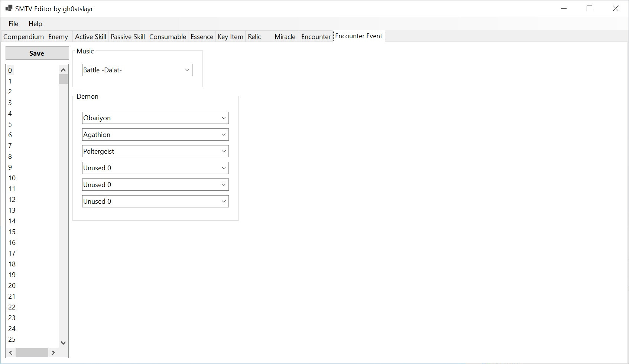Open the Help menu
The height and width of the screenshot is (364, 629).
tap(35, 24)
